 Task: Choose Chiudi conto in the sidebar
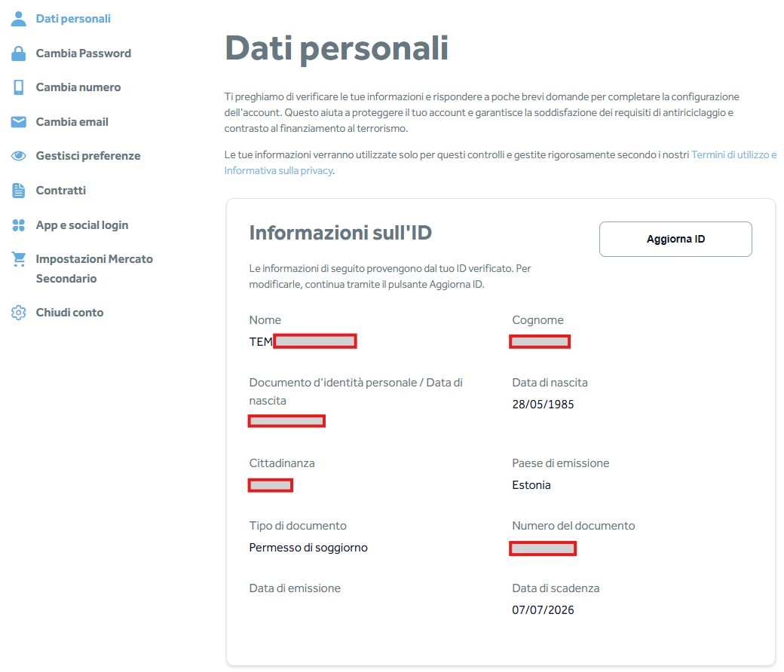click(69, 313)
